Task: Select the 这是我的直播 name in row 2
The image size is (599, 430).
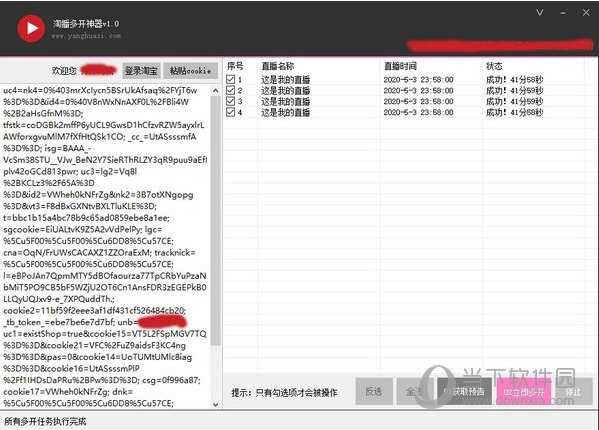Action: pyautogui.click(x=285, y=91)
